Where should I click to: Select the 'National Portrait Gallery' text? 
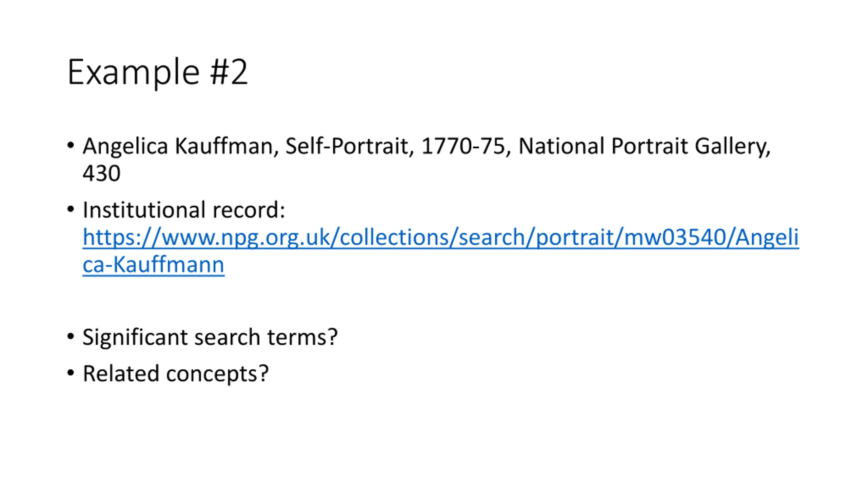(643, 146)
